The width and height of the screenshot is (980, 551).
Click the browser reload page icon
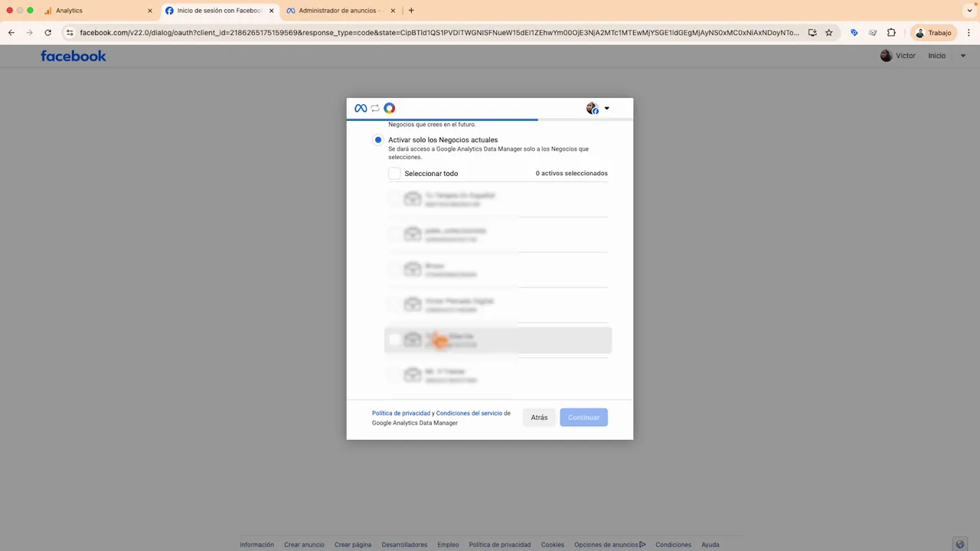click(x=47, y=33)
